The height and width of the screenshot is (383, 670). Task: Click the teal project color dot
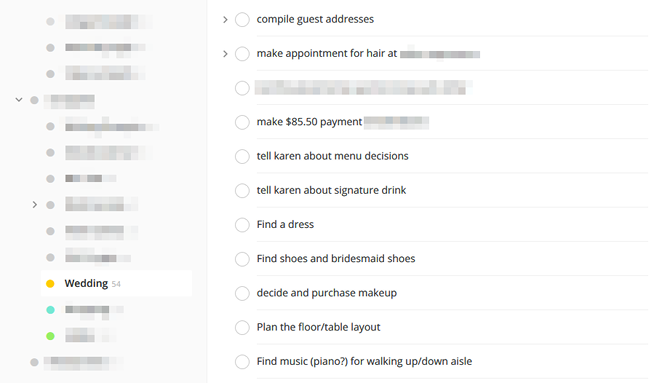coord(50,310)
